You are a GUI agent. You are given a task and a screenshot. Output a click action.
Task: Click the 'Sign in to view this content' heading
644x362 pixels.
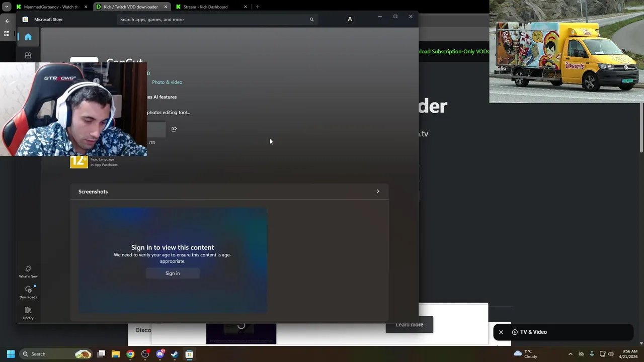pos(173,247)
